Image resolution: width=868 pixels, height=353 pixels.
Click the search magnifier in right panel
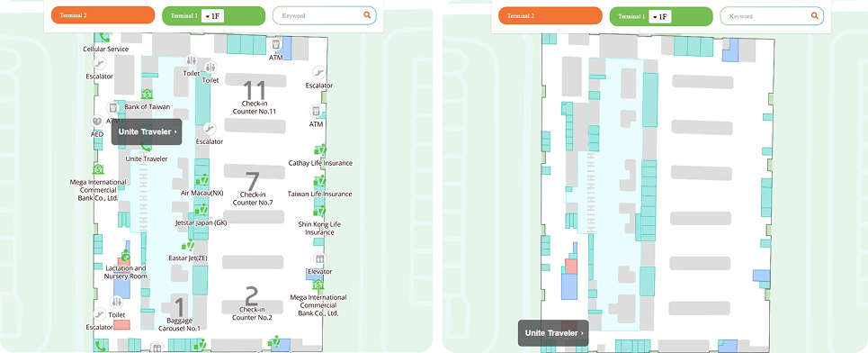pyautogui.click(x=814, y=15)
